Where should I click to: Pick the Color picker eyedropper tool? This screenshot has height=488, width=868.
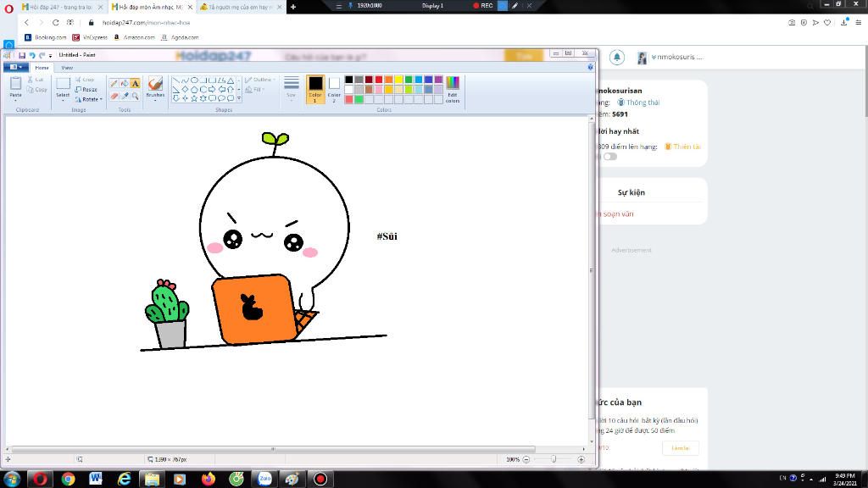click(125, 96)
